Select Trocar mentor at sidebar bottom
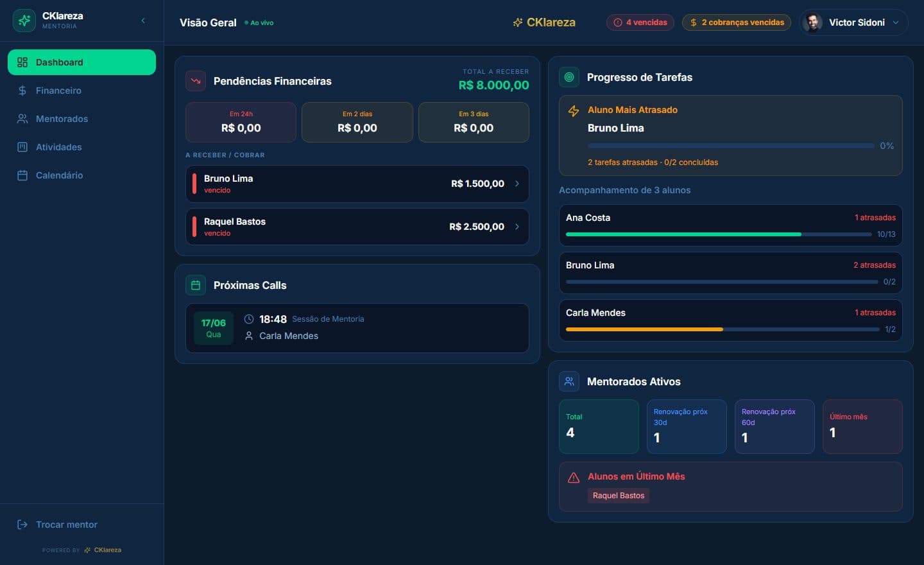 81,525
